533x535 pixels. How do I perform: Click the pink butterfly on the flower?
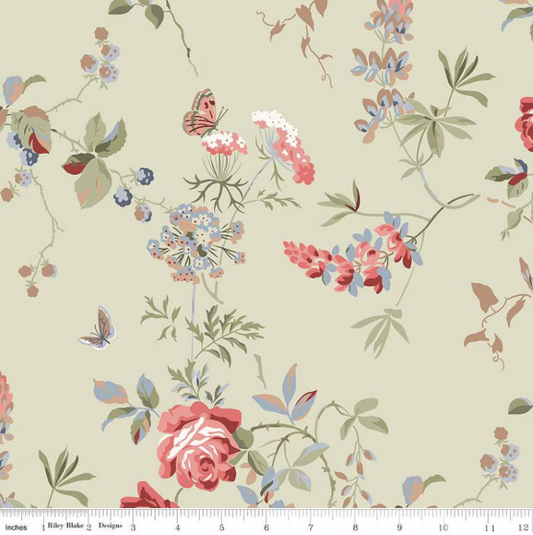point(204,113)
